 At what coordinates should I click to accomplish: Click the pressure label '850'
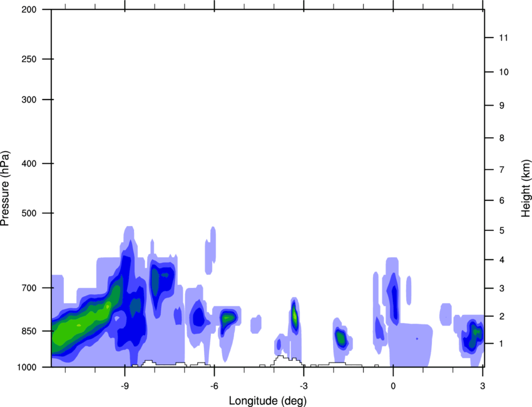tap(29, 331)
